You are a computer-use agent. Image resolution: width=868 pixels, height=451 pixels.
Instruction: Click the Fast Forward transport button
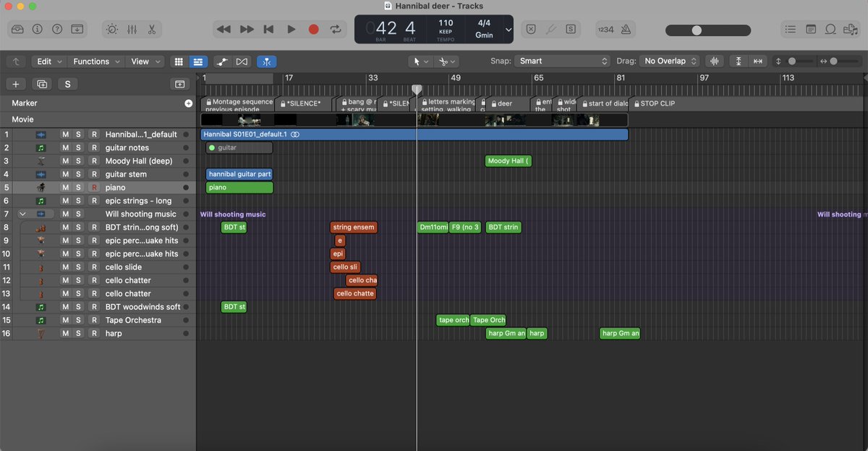coord(247,30)
